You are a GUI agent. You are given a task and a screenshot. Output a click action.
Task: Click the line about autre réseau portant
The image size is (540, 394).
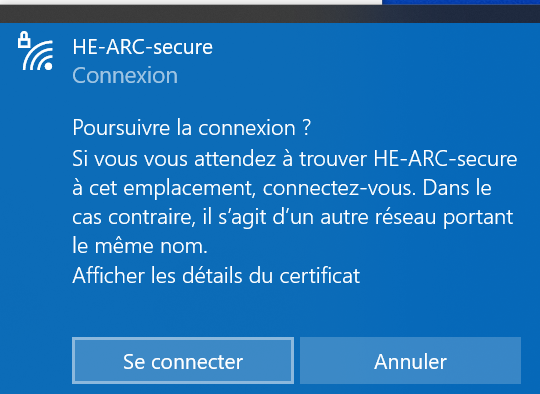pyautogui.click(x=293, y=217)
